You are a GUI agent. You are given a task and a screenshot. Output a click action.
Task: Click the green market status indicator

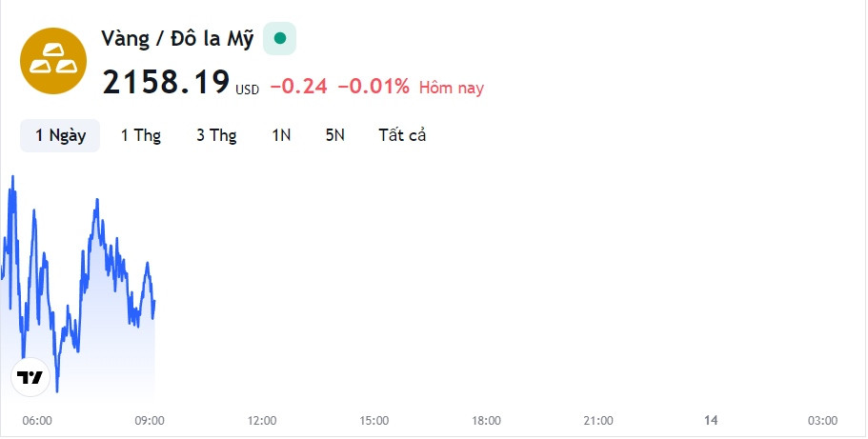point(280,38)
